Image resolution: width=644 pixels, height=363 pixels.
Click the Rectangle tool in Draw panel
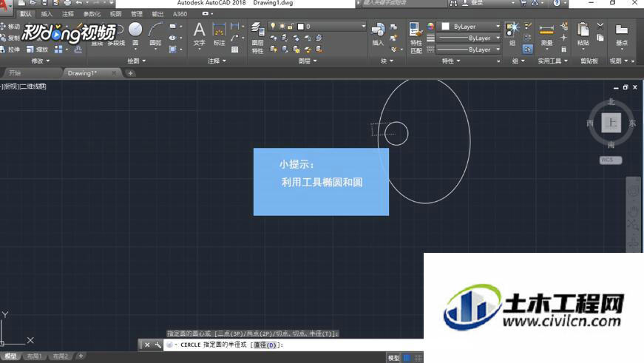point(173,27)
